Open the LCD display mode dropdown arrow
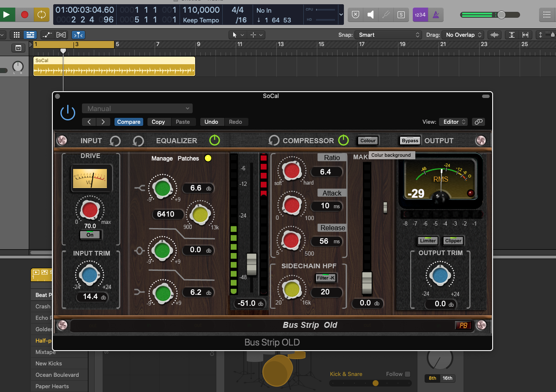Image resolution: width=556 pixels, height=392 pixels. click(341, 15)
